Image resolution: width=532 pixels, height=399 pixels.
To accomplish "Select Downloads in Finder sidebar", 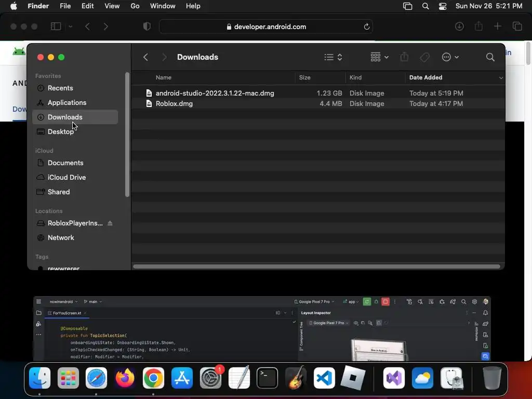I will [x=75, y=117].
